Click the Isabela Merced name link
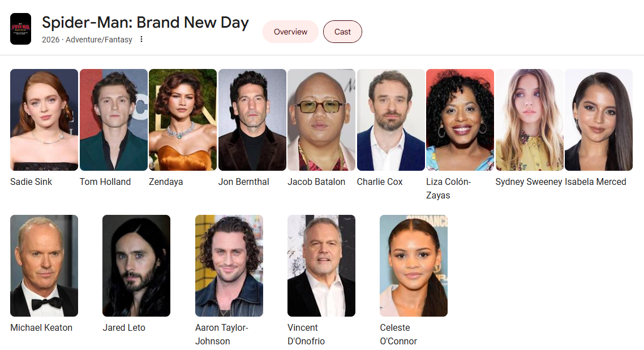 [x=595, y=182]
